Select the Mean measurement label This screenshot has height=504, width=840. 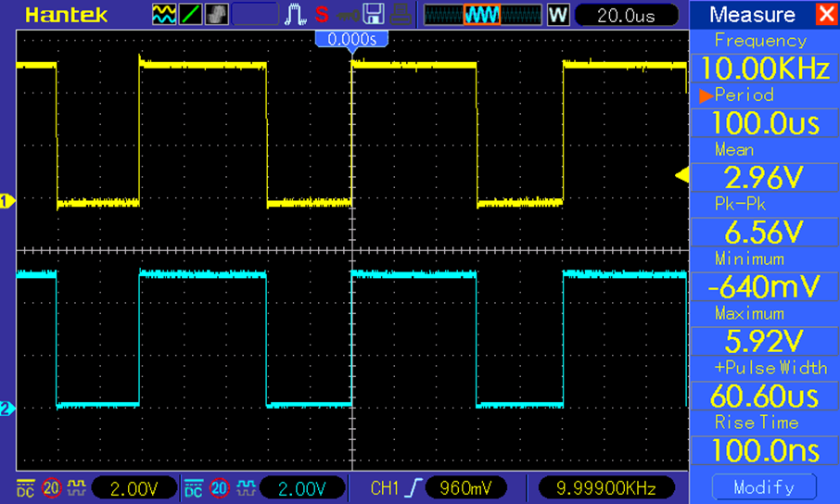point(734,149)
